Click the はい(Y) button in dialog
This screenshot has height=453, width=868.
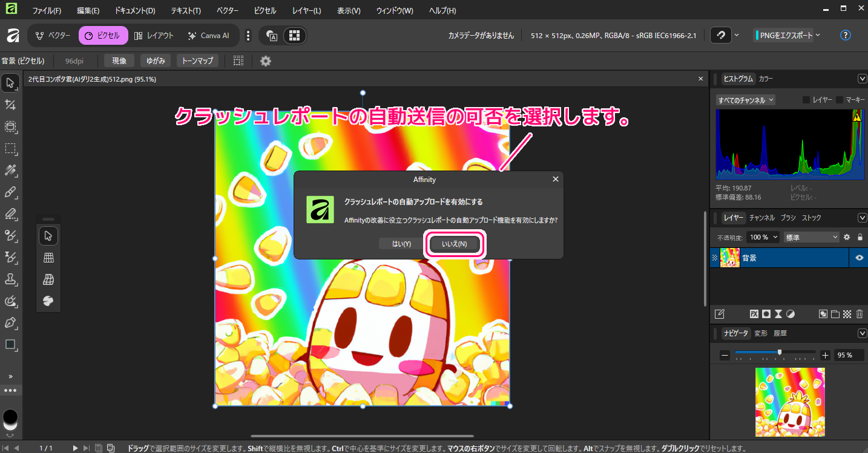pyautogui.click(x=401, y=244)
